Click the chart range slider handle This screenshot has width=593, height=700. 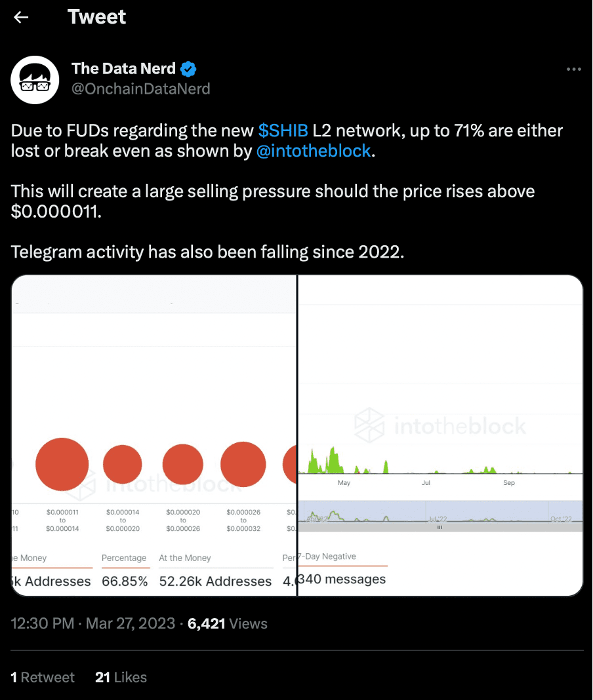(440, 526)
